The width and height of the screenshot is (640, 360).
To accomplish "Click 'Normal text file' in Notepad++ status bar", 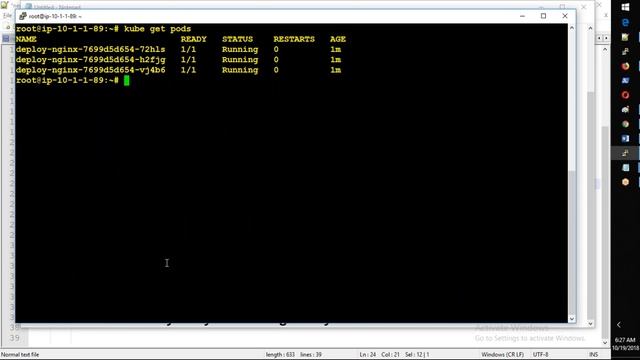I will [x=20, y=355].
